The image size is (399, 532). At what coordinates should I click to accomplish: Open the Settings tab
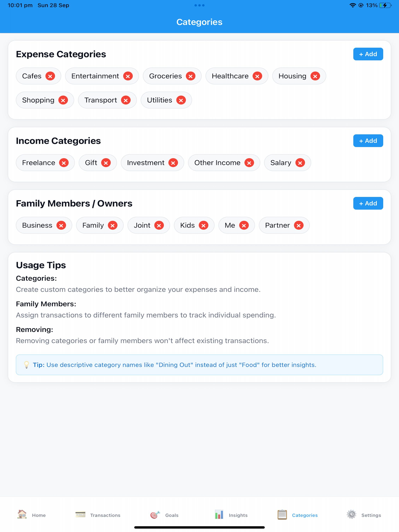click(364, 515)
